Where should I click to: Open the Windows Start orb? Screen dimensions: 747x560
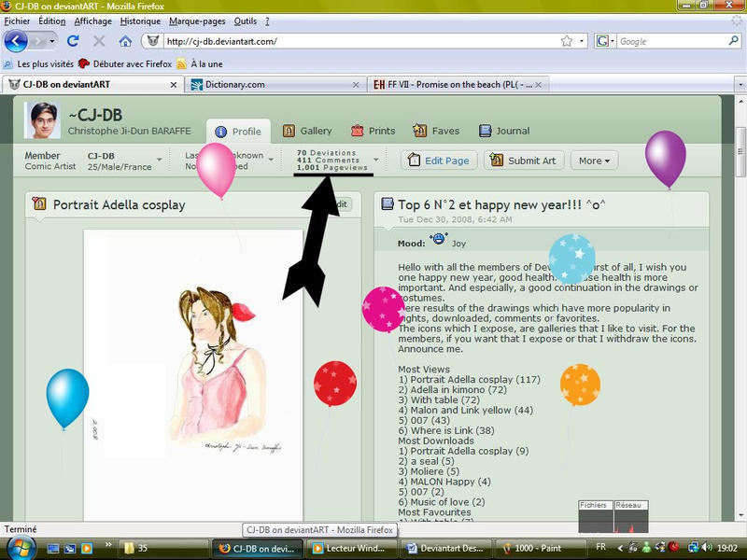(20, 548)
